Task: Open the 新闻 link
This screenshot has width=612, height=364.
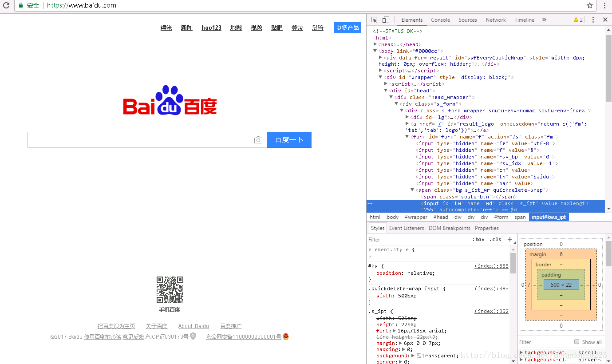Action: [187, 28]
